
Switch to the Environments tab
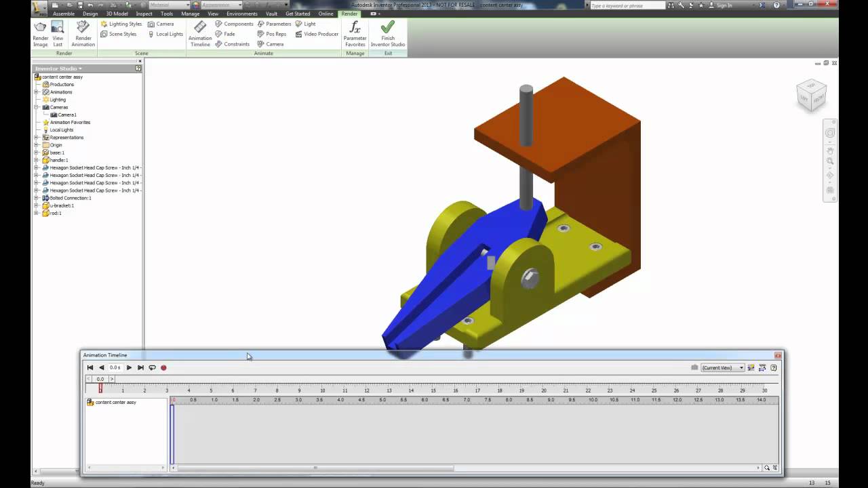[242, 14]
